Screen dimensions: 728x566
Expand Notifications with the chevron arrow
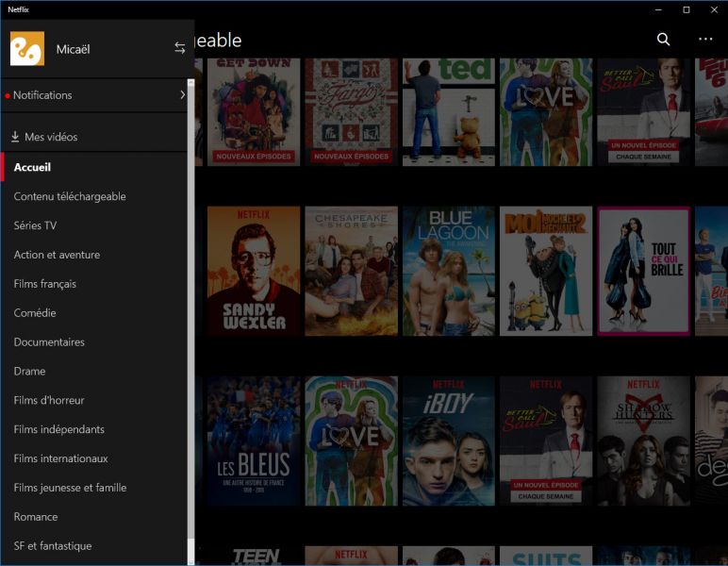[182, 94]
